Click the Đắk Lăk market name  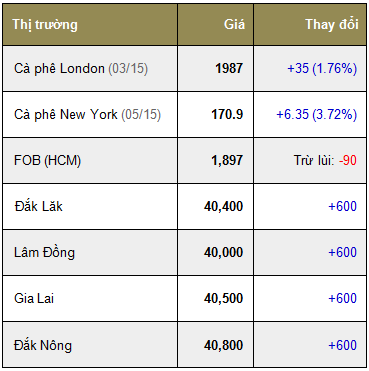(x=38, y=206)
